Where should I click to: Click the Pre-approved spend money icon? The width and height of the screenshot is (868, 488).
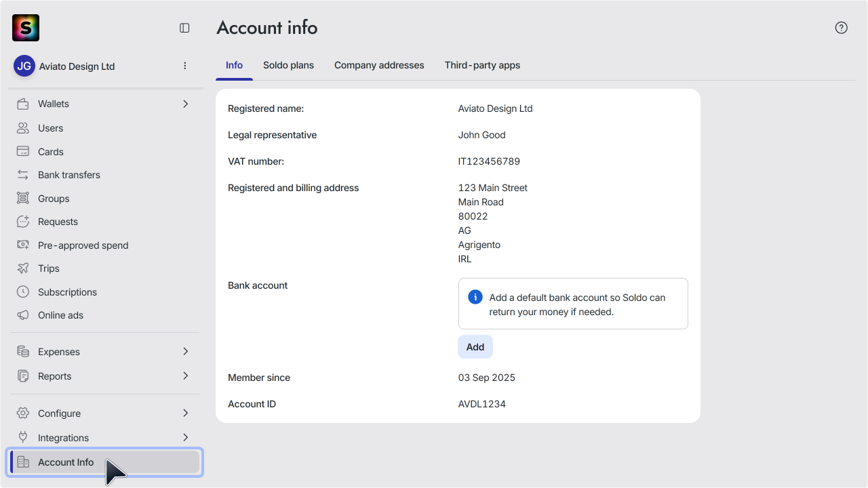point(23,245)
